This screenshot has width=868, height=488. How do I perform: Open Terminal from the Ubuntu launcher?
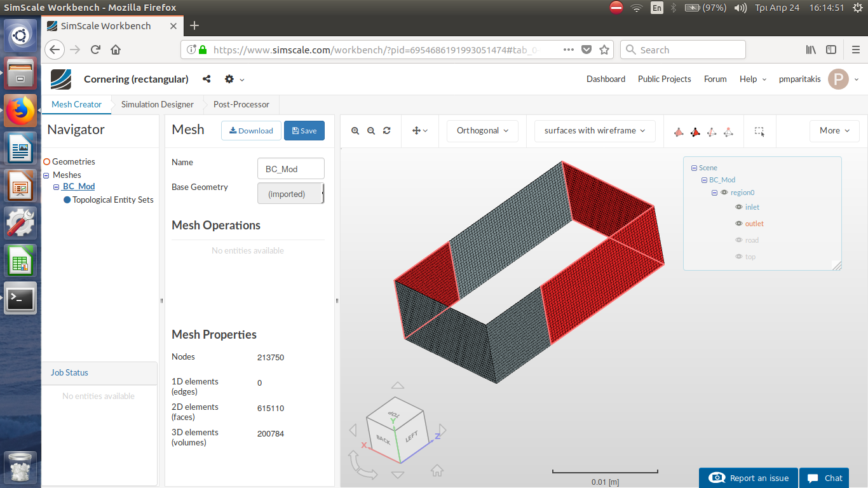coord(20,298)
